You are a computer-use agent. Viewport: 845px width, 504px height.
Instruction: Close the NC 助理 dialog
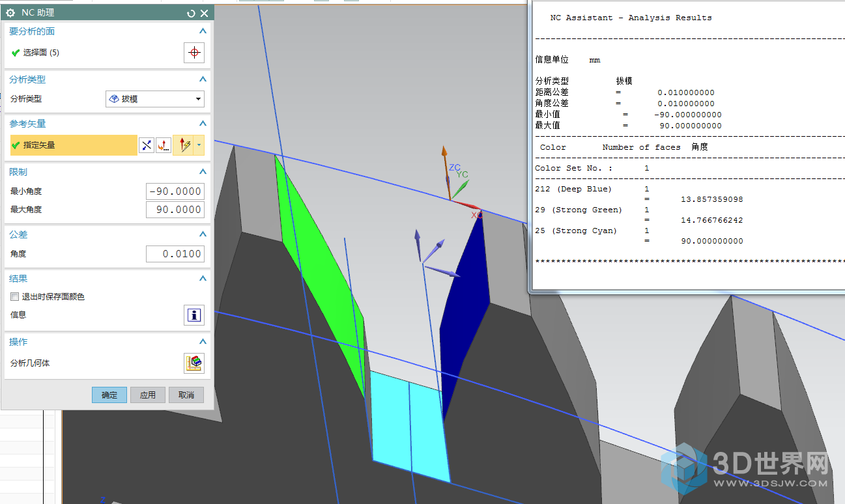click(205, 13)
